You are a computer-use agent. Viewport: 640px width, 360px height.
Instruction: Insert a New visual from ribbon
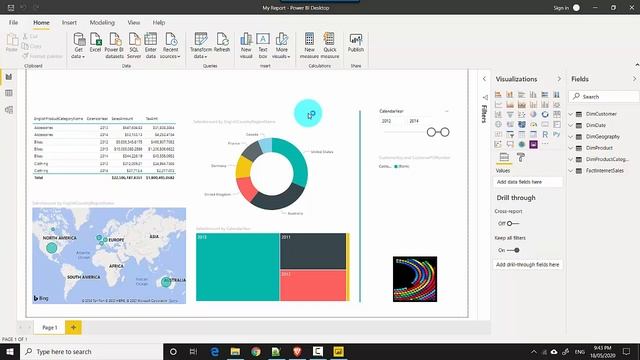click(x=246, y=45)
